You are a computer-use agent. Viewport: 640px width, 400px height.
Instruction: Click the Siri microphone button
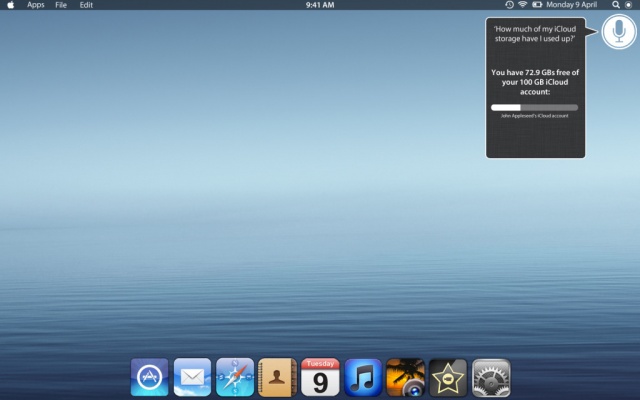point(619,33)
